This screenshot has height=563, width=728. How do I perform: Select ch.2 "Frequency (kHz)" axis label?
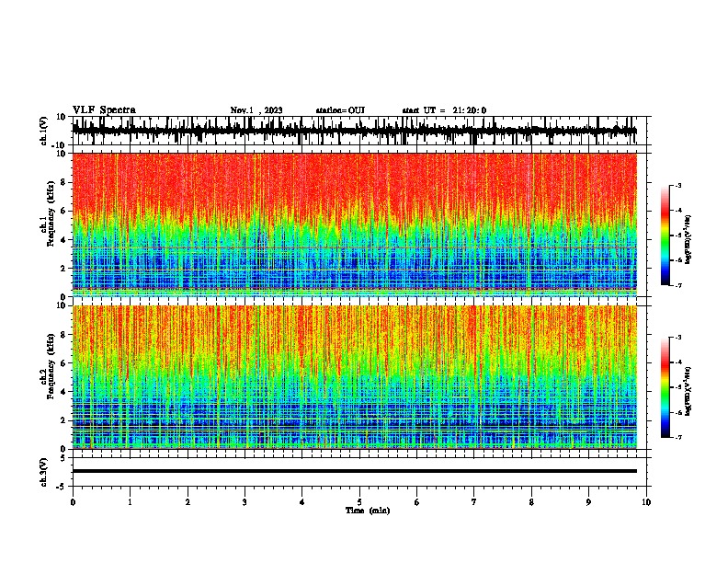51,366
